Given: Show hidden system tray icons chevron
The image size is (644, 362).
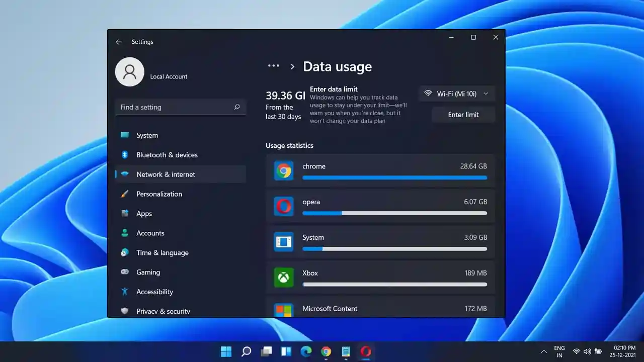Looking at the screenshot, I should tap(543, 351).
